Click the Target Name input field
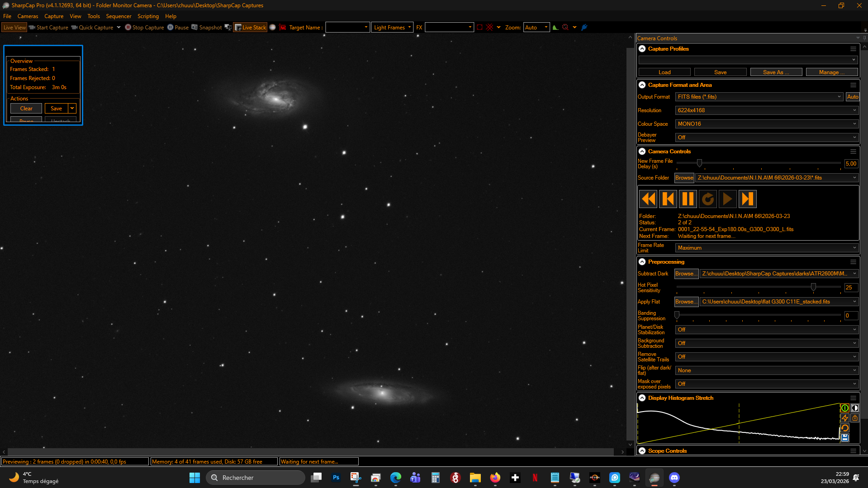The width and height of the screenshot is (868, 488). pyautogui.click(x=347, y=28)
